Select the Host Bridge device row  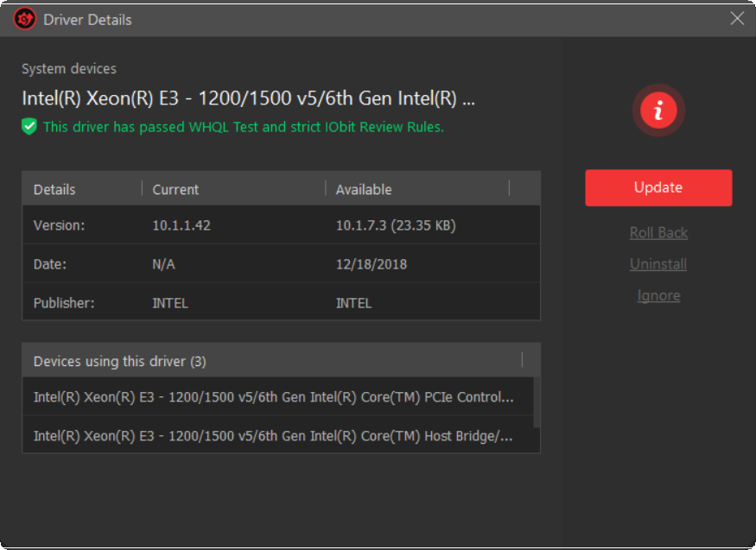click(277, 435)
